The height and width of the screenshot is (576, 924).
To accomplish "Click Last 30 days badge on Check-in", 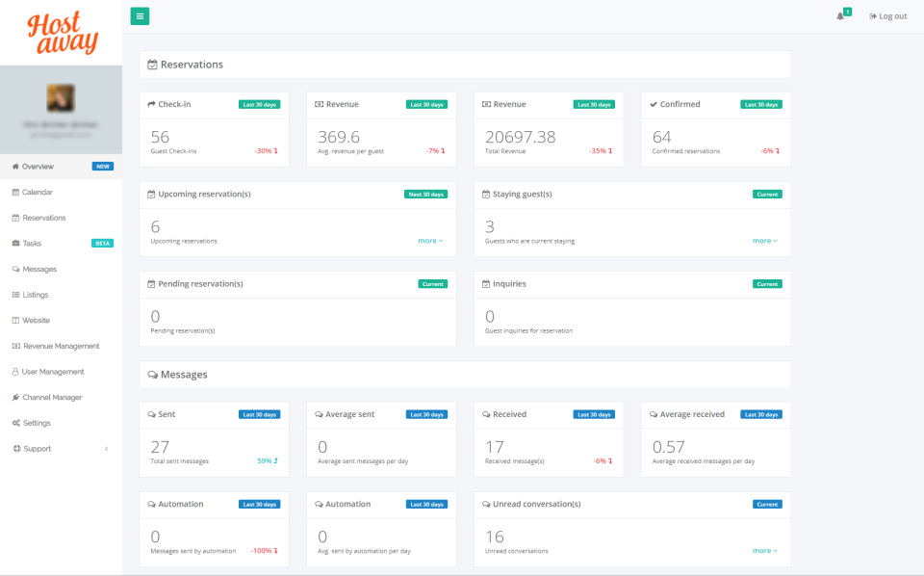I will click(x=259, y=104).
